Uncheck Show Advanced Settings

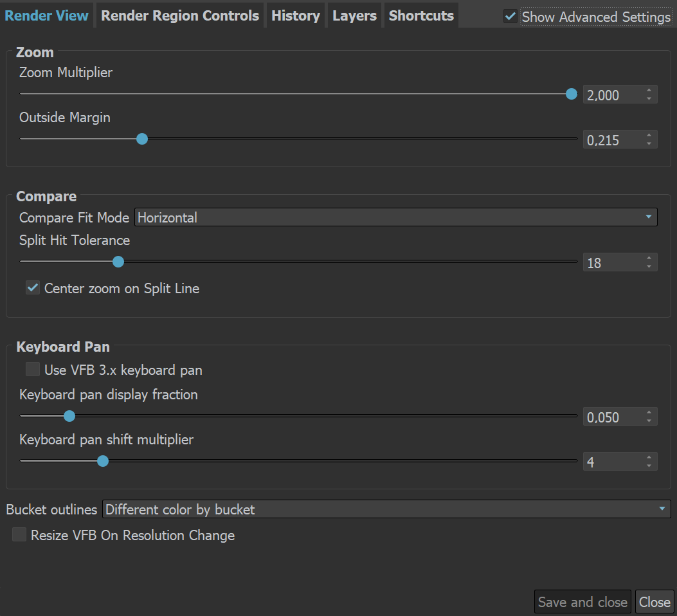(510, 17)
